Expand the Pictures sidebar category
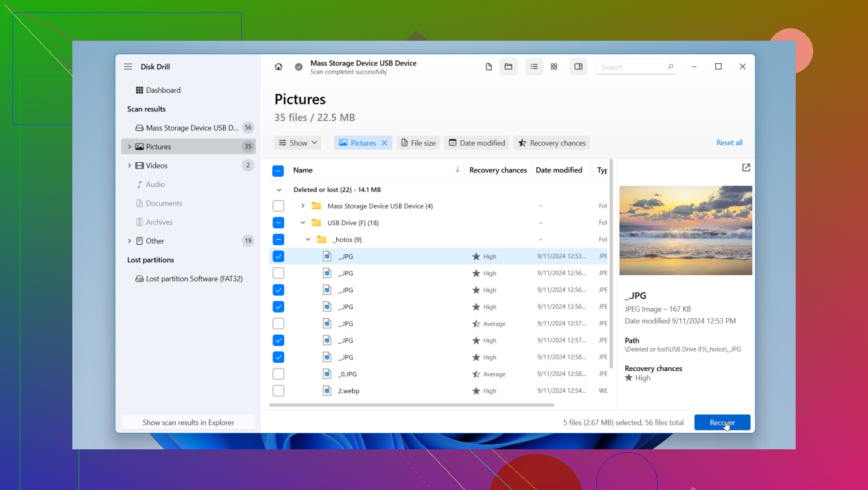Image resolution: width=868 pixels, height=490 pixels. coord(129,147)
